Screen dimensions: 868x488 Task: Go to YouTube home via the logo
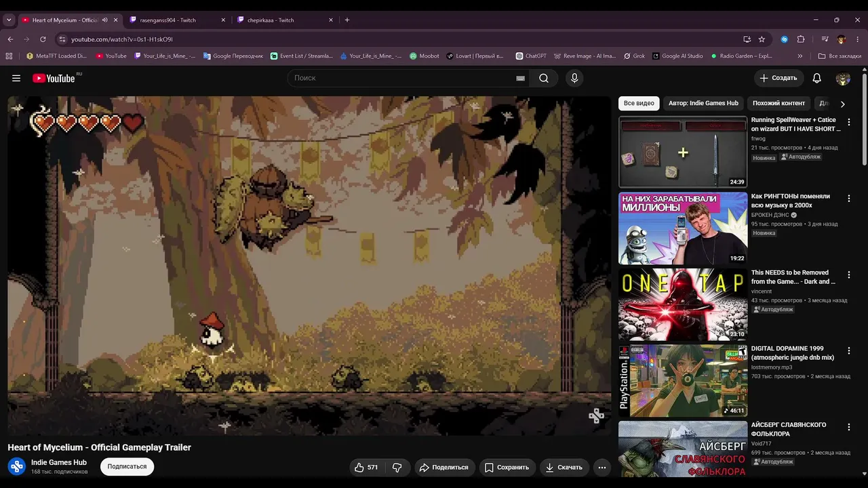click(54, 78)
